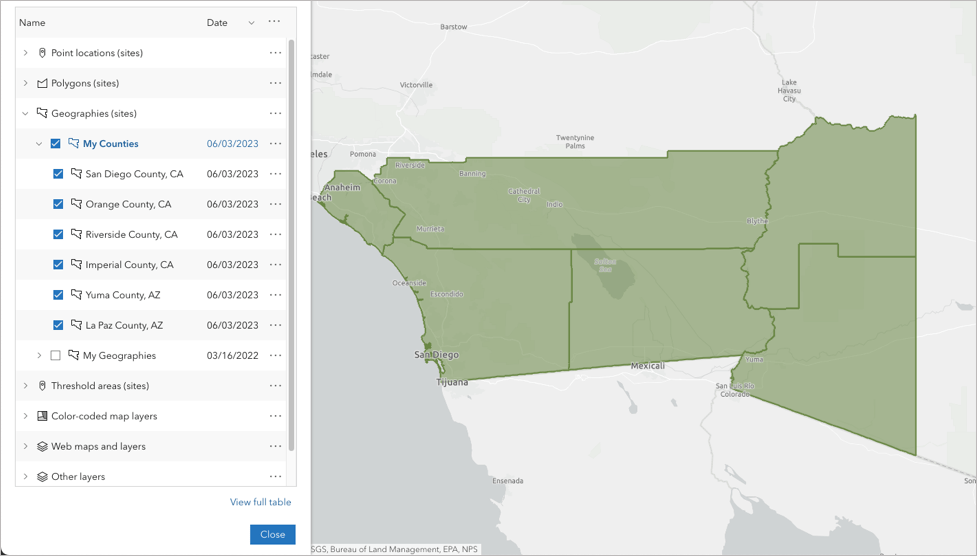Uncheck Yuma County, AZ checkbox
The height and width of the screenshot is (556, 977).
click(58, 295)
